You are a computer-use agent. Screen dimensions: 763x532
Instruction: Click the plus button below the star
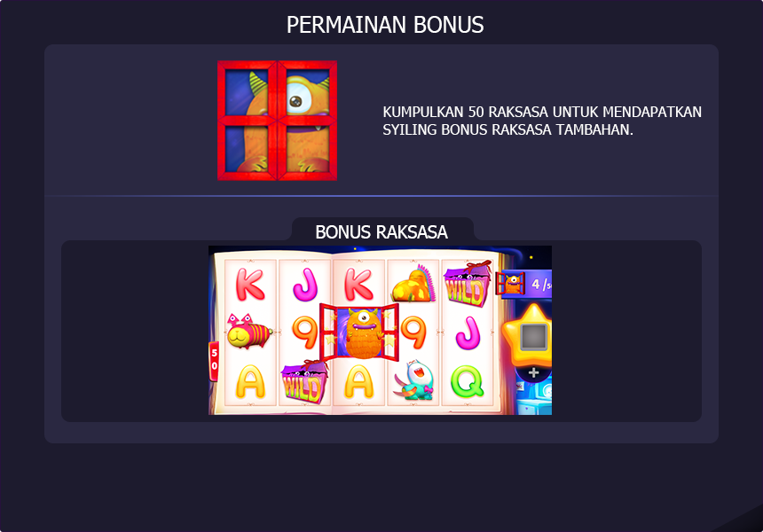tap(534, 373)
